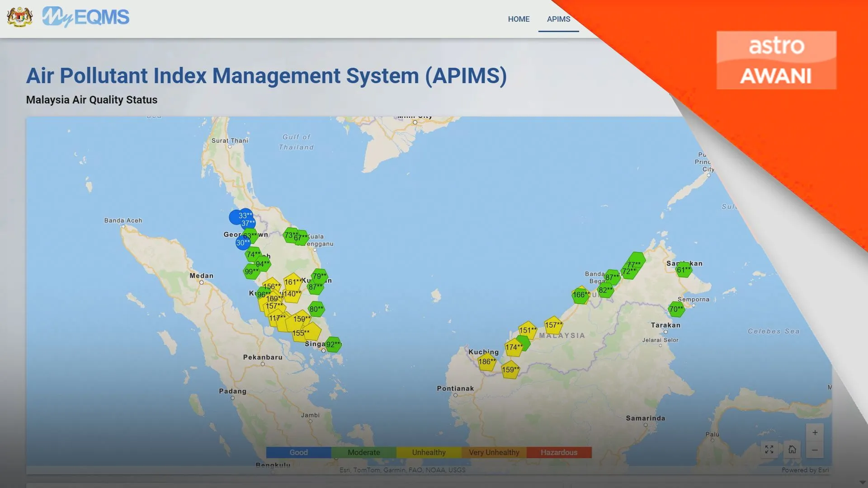Click the green 67** station marker
This screenshot has width=868, height=488.
pyautogui.click(x=301, y=238)
